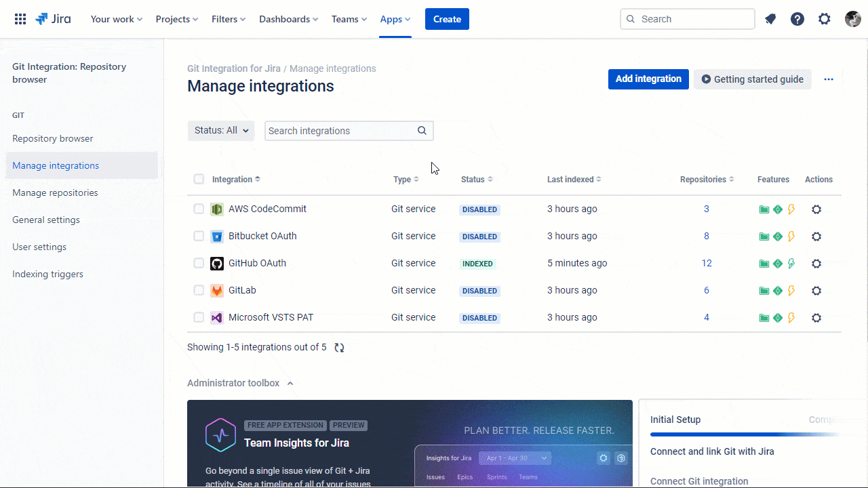The image size is (868, 488).
Task: Check the GitLab row checkbox
Action: (x=199, y=290)
